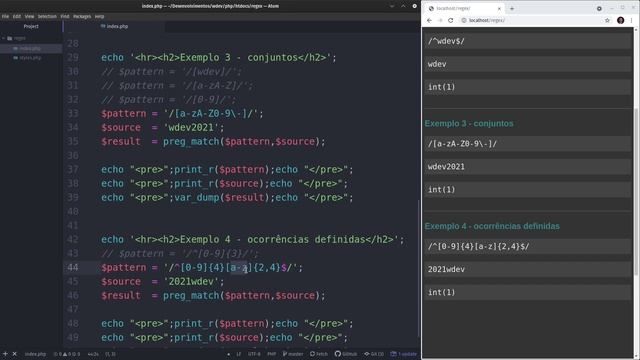Click index.php file name in status bar

(x=35, y=354)
